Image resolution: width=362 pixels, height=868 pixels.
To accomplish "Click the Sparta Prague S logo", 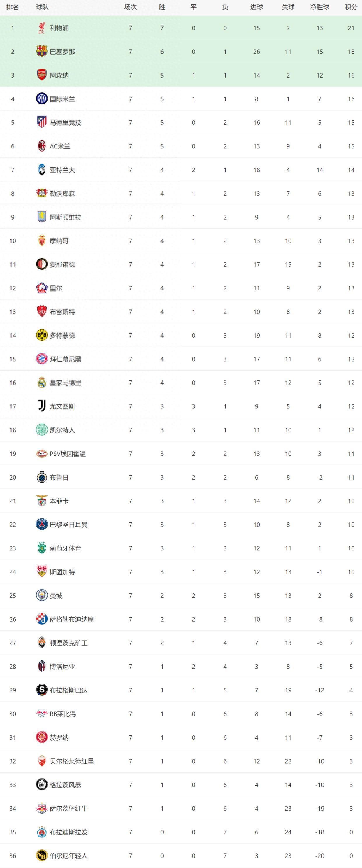I will click(x=41, y=690).
